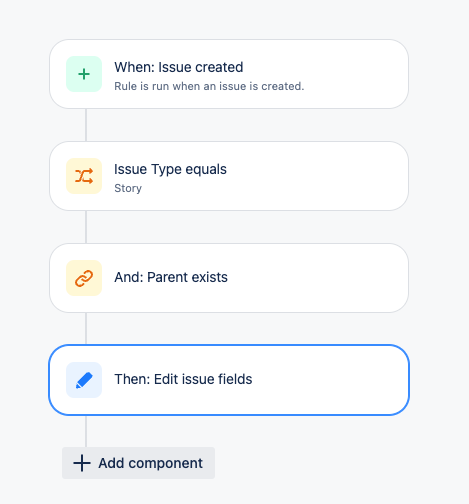469x504 pixels.
Task: Open the 'Issue Type equals' condition title
Action: click(x=170, y=169)
